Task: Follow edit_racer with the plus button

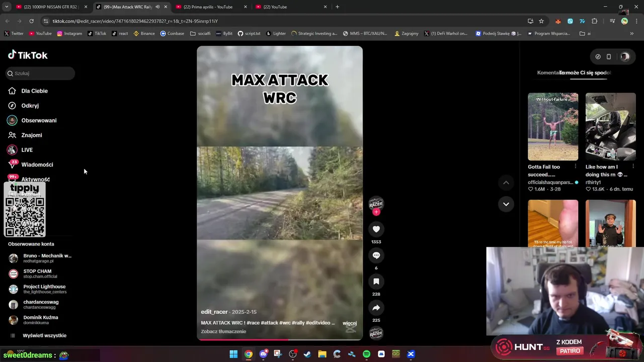Action: pyautogui.click(x=376, y=212)
